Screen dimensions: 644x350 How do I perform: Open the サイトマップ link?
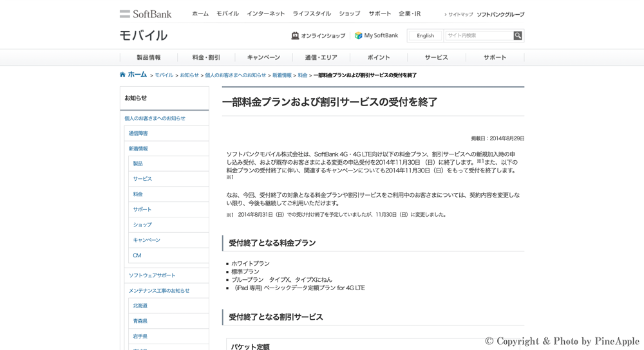point(460,14)
